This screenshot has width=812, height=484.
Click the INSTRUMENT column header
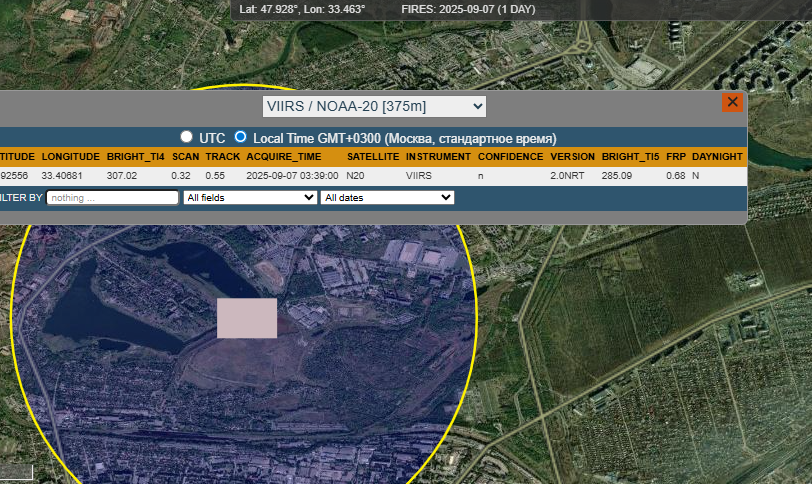point(438,157)
